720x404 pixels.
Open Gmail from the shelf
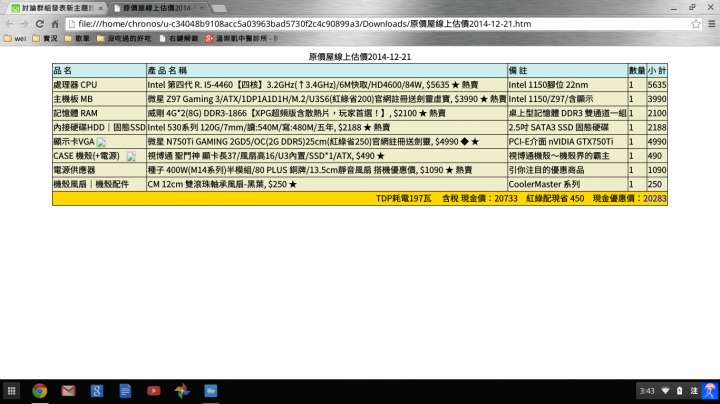click(68, 391)
